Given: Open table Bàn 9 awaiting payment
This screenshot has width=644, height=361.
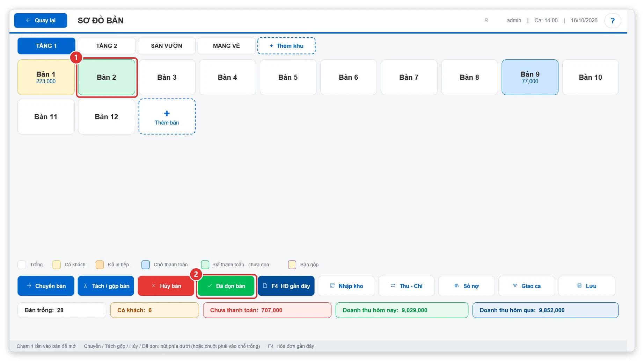Looking at the screenshot, I should 530,77.
